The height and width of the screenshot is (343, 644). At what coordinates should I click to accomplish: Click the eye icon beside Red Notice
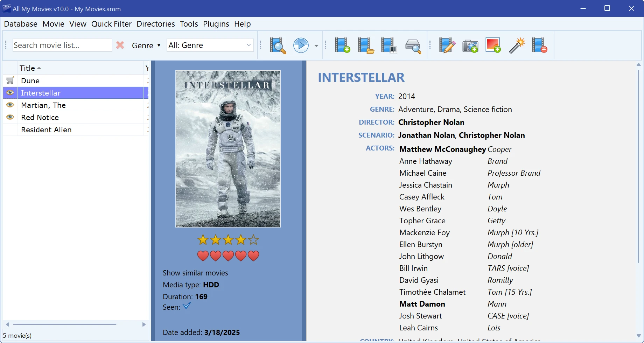point(10,117)
